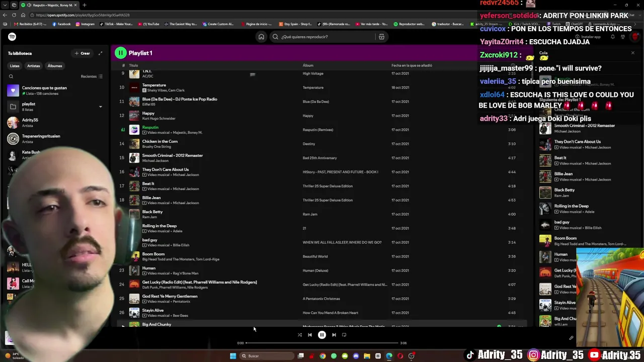The image size is (644, 362).
Task: Skip to the next track
Action: pyautogui.click(x=334, y=335)
